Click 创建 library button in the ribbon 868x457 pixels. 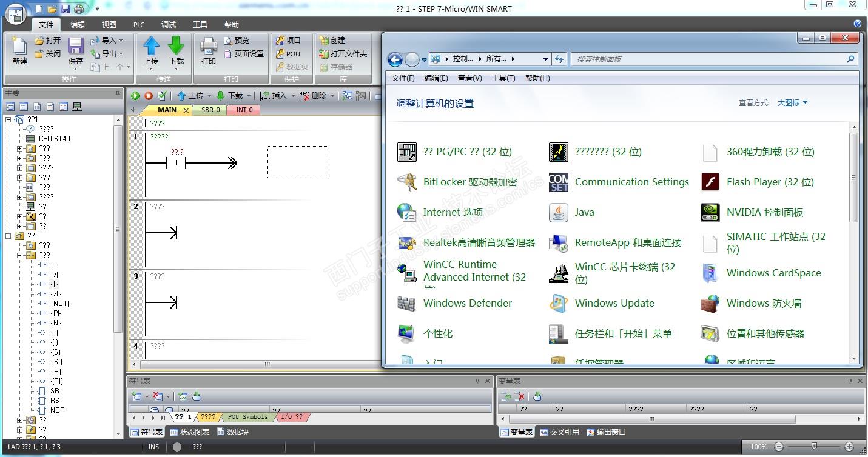pyautogui.click(x=332, y=41)
